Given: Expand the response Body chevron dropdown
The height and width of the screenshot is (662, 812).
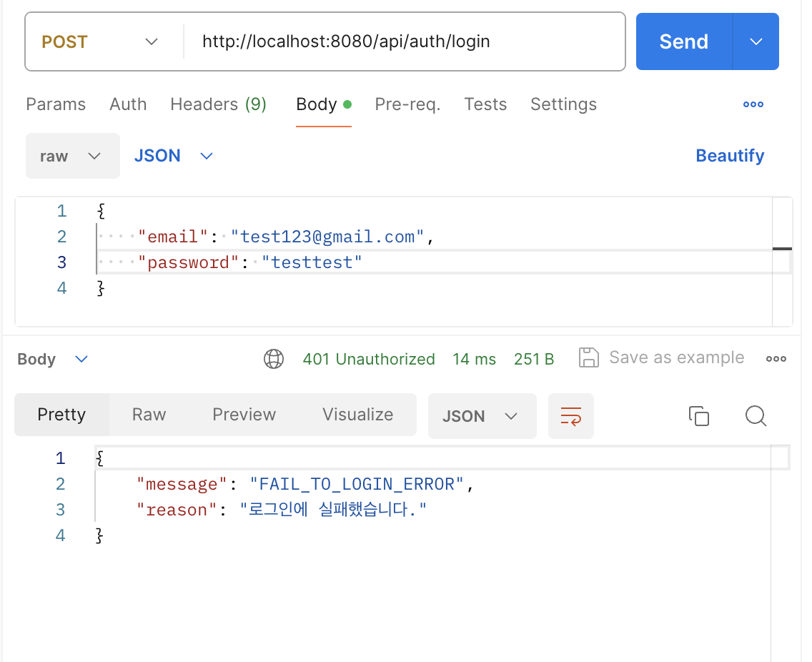Looking at the screenshot, I should (81, 359).
